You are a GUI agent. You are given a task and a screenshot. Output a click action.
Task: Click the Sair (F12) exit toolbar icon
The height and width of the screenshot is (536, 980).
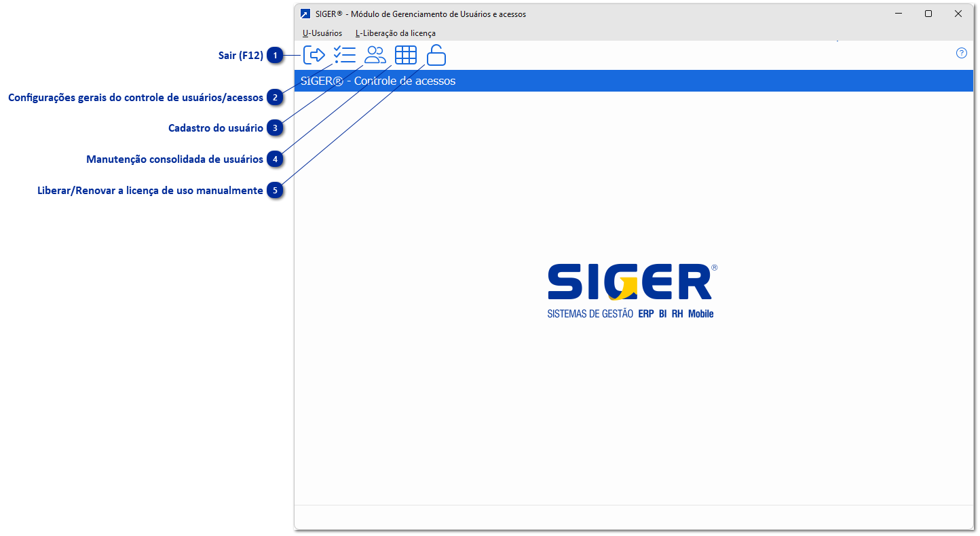pos(314,55)
